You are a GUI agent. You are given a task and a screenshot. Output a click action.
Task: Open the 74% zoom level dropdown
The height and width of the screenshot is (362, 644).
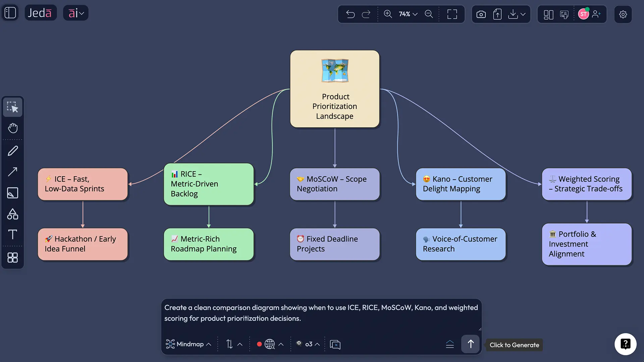coord(407,14)
